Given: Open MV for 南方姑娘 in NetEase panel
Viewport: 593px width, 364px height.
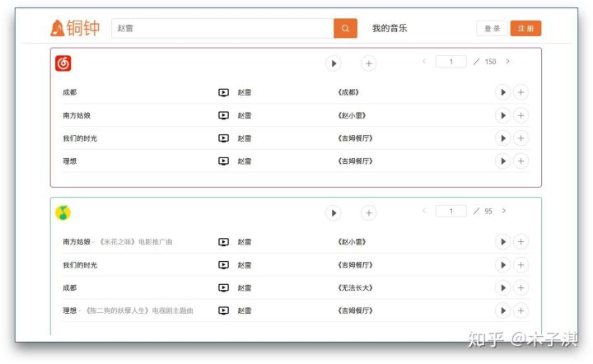Looking at the screenshot, I should (223, 115).
